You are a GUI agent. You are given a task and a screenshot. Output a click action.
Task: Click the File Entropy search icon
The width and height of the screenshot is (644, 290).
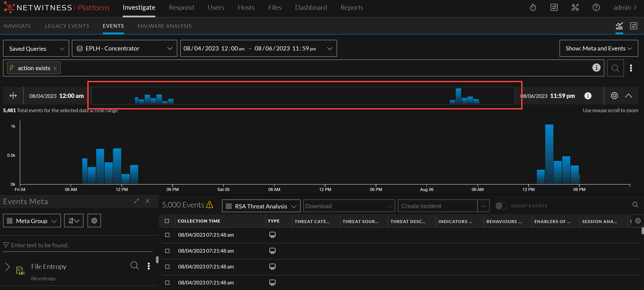pyautogui.click(x=134, y=266)
